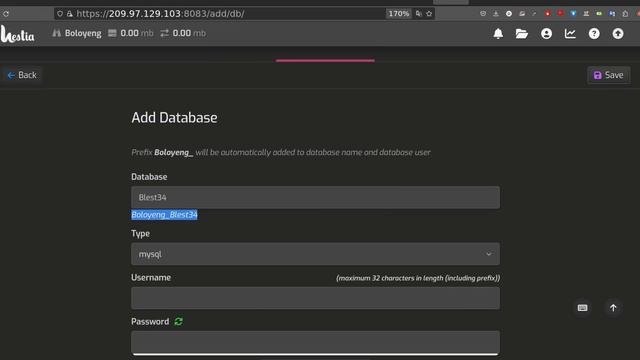Click the Username label

[x=151, y=278]
